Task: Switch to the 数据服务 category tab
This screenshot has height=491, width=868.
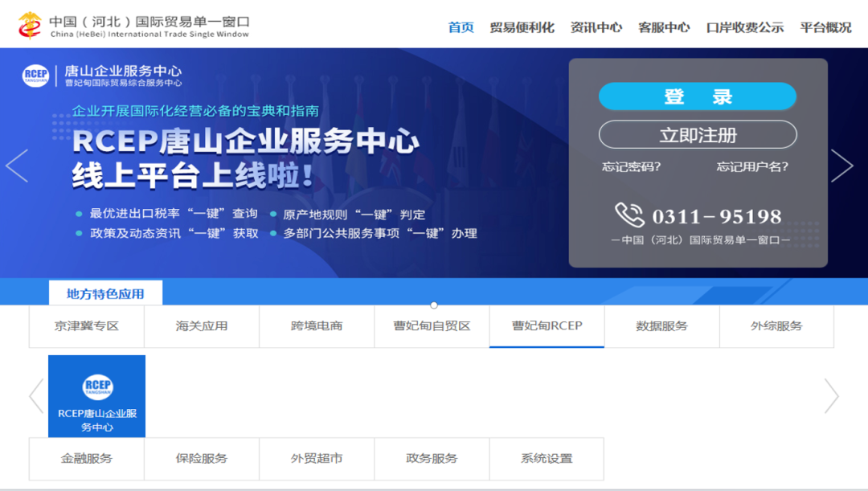Action: [x=662, y=326]
